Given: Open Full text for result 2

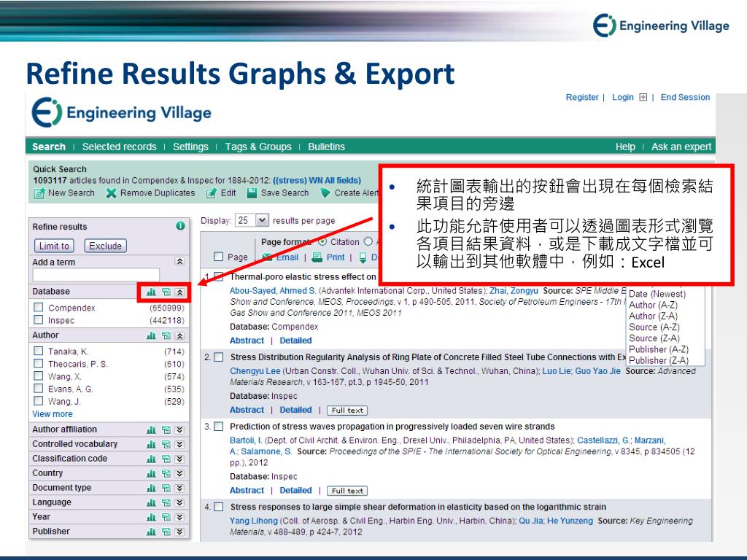Looking at the screenshot, I should click(348, 410).
